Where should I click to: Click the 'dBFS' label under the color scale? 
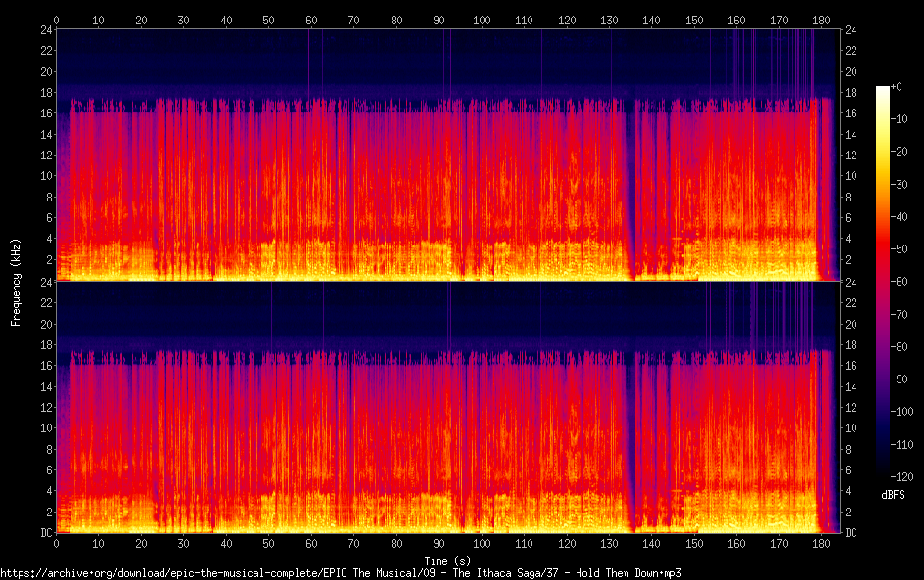click(893, 496)
